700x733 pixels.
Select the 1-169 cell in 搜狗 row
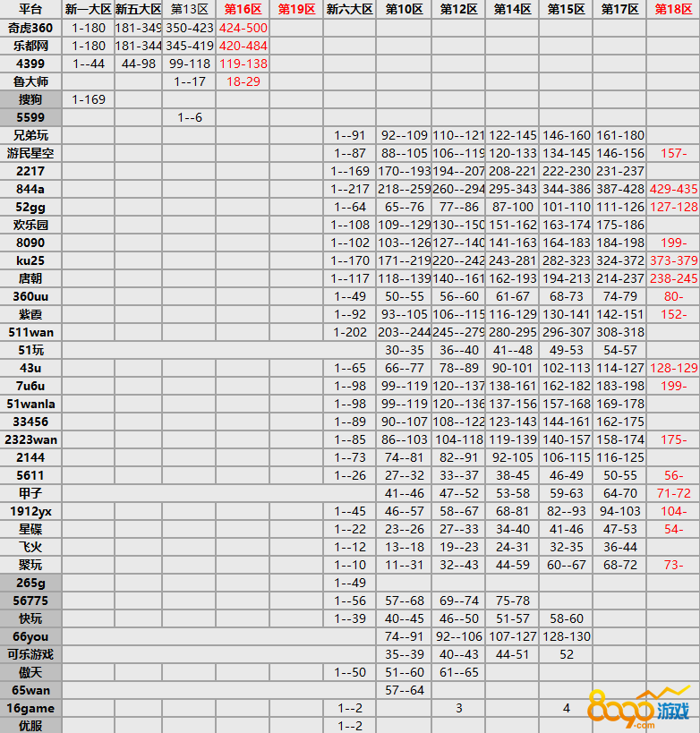[88, 99]
